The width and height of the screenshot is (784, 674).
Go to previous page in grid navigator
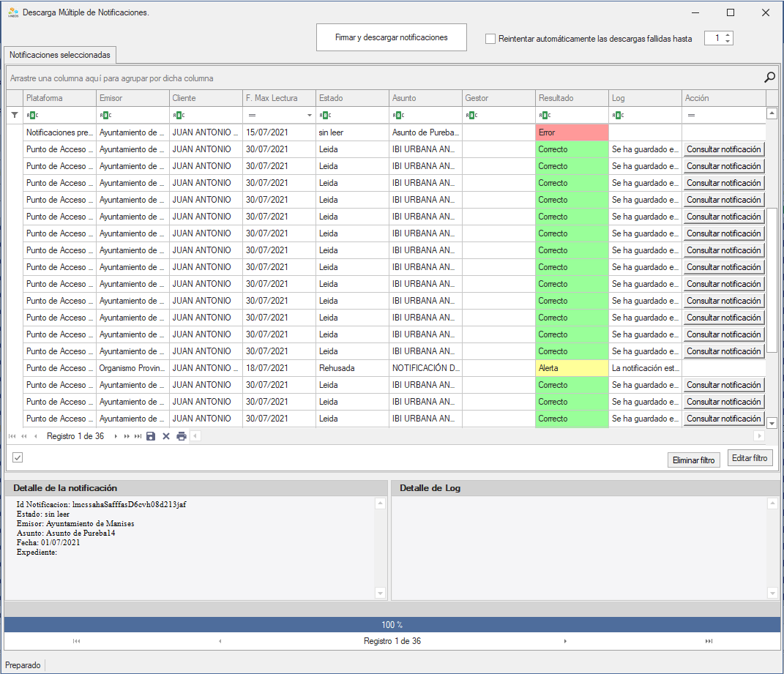tap(24, 436)
